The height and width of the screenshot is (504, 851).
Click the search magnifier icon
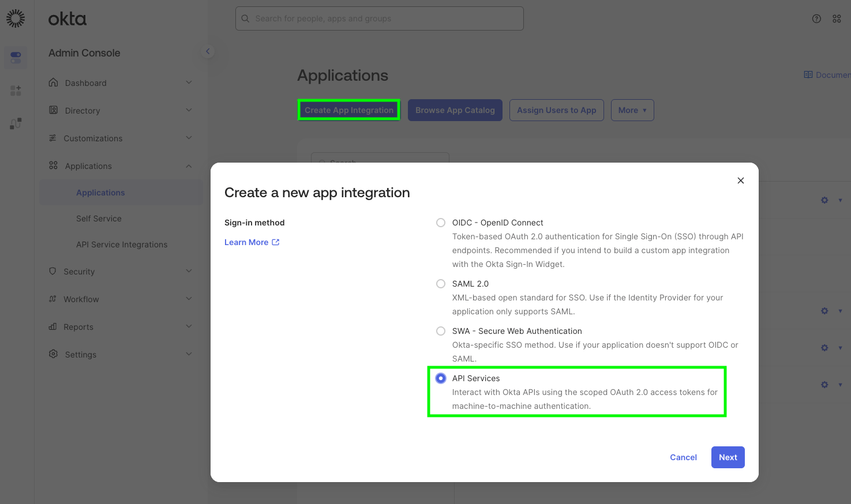245,18
